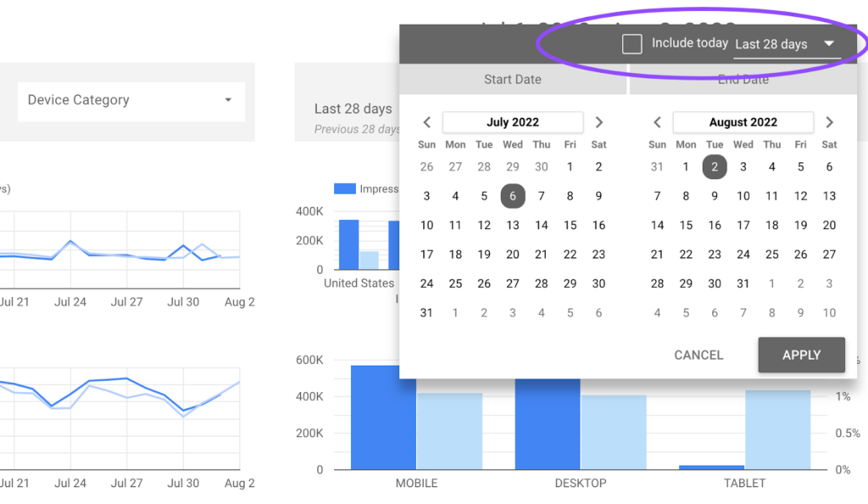Go to next month in start date calendar
The width and height of the screenshot is (868, 504).
(x=599, y=122)
